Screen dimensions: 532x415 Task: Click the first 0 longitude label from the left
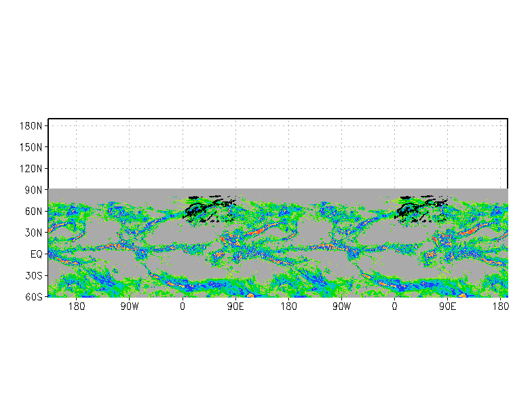coord(183,307)
